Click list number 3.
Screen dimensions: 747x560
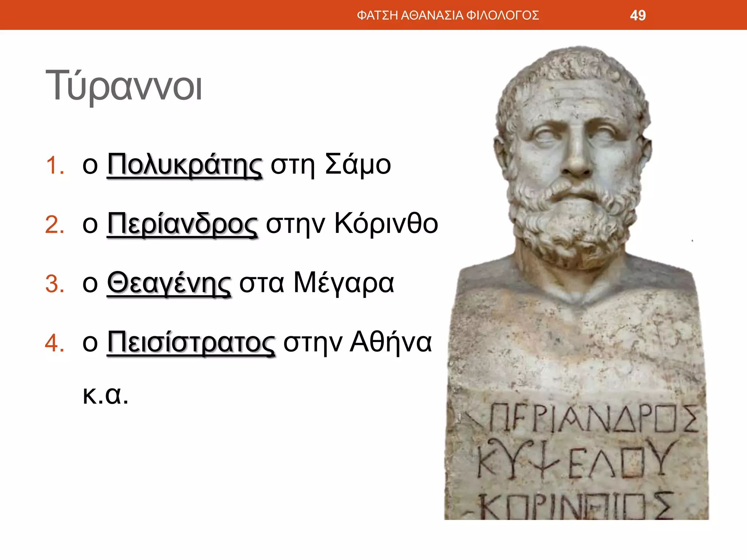(x=55, y=284)
